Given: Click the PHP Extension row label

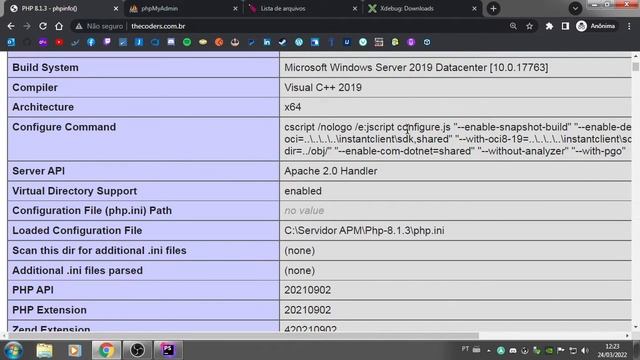Looking at the screenshot, I should point(49,310).
